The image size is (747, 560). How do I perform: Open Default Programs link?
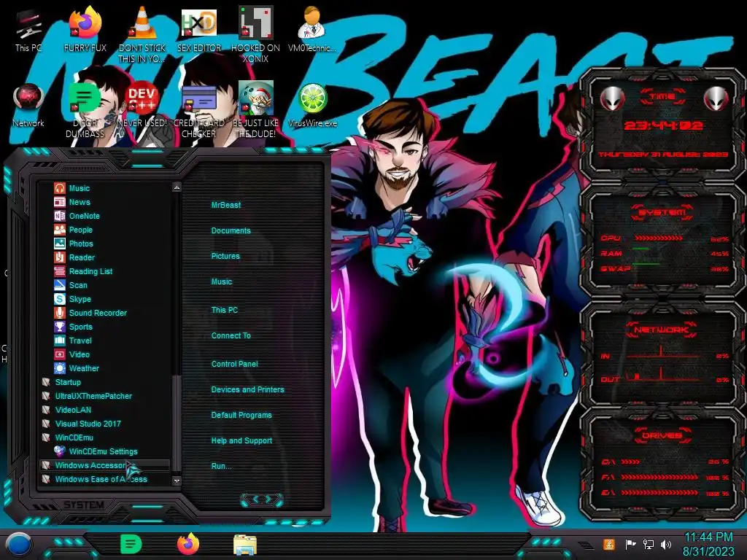tap(241, 415)
